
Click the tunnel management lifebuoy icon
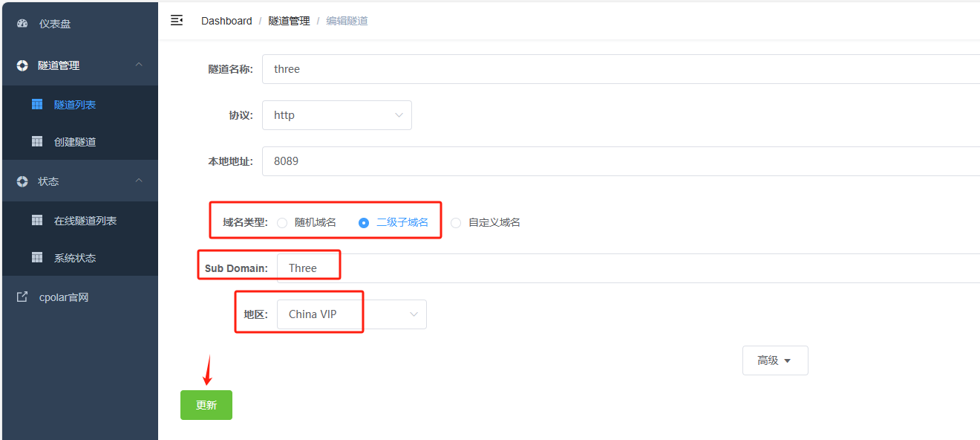point(22,65)
